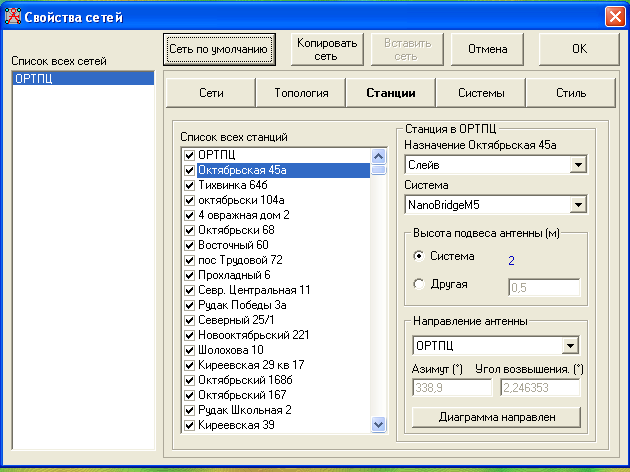Uncheck the Шолохова 10 checkbox

(189, 350)
